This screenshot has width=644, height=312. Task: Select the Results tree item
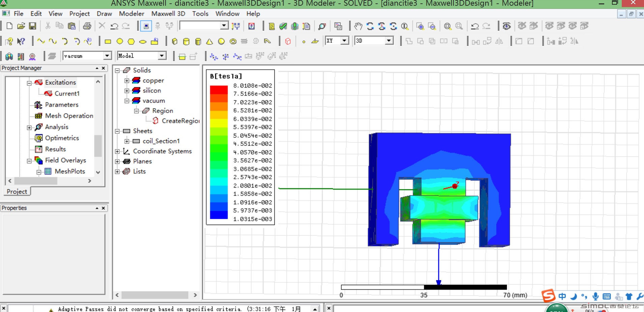(55, 149)
